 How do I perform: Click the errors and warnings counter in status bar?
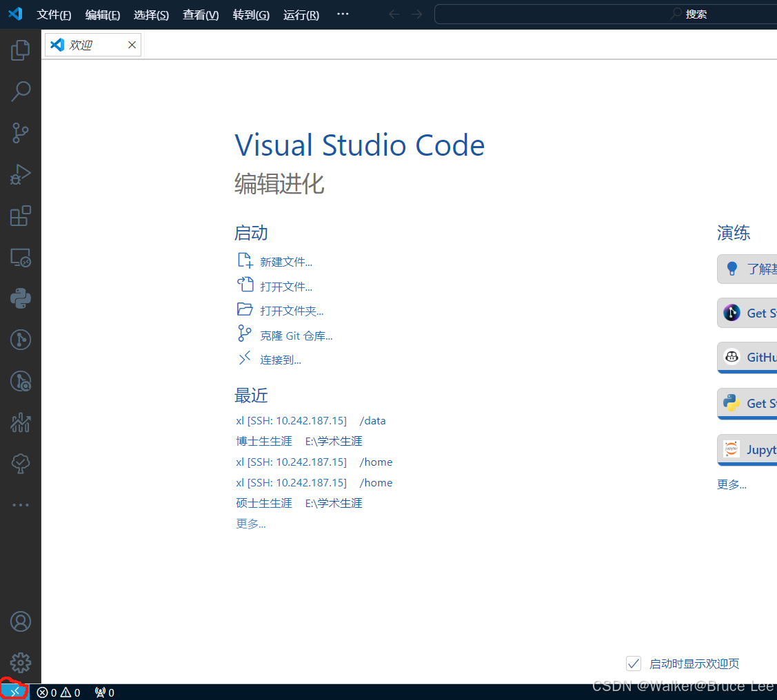[x=59, y=692]
